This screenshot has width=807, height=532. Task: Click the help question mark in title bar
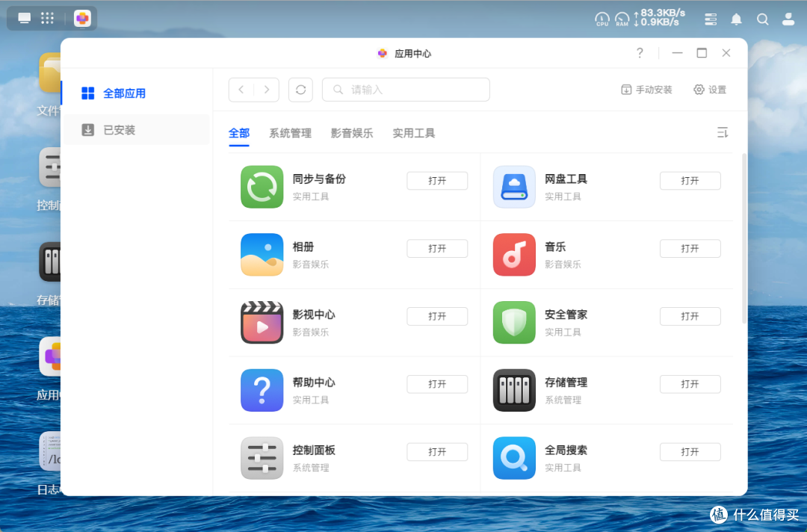pos(640,53)
